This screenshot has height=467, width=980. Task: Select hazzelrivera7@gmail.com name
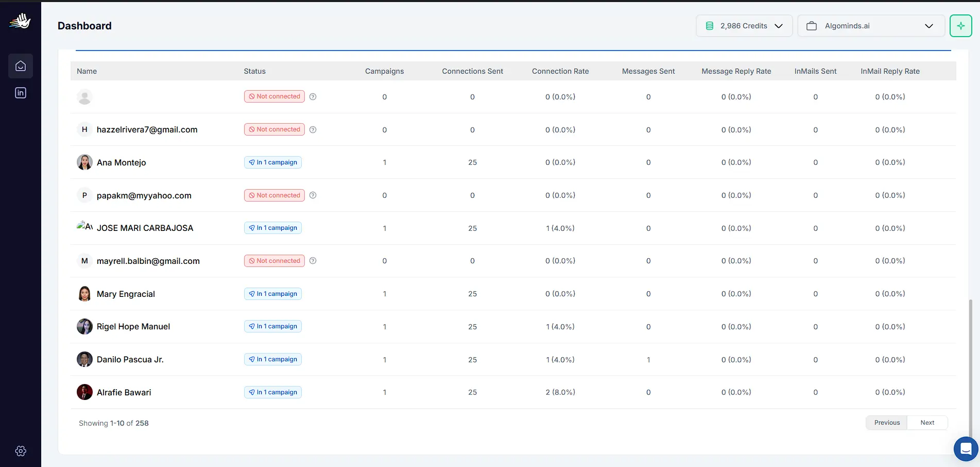click(147, 130)
